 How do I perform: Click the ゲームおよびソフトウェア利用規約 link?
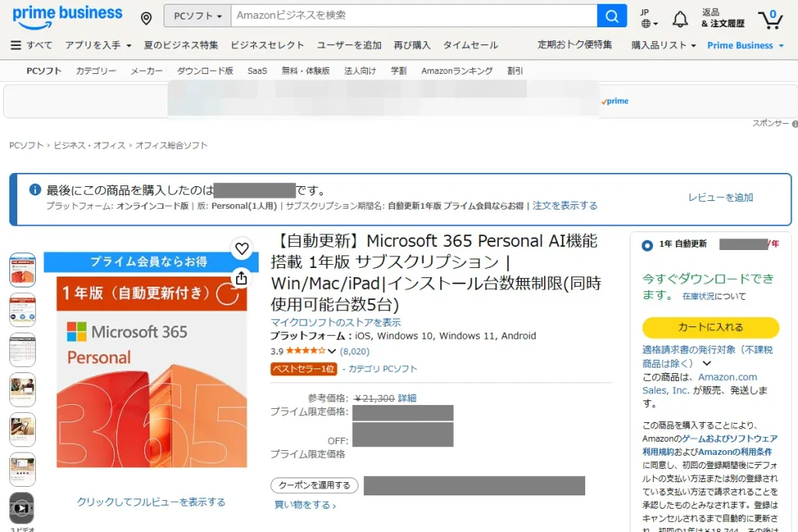click(710, 445)
